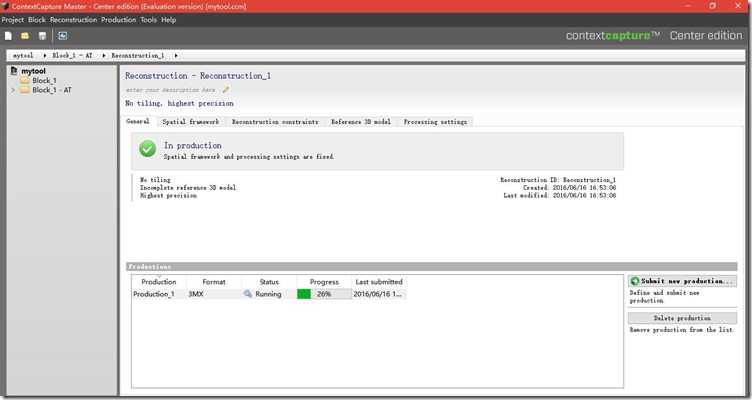Open the Help menu
This screenshot has height=400, width=752.
coord(168,20)
